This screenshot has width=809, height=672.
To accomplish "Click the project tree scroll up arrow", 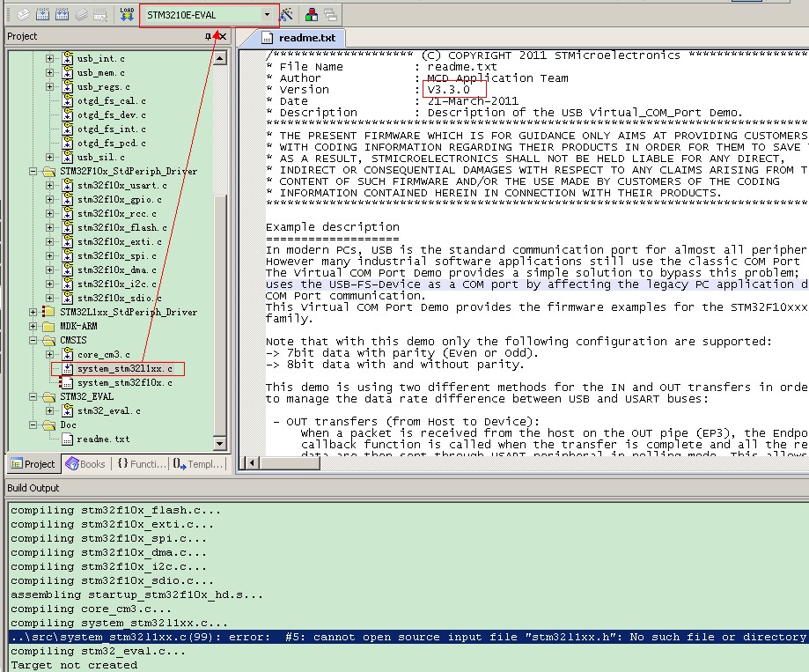I will [220, 58].
